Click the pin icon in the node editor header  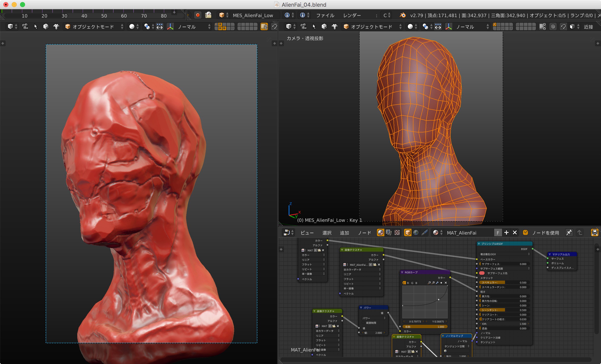tap(569, 232)
